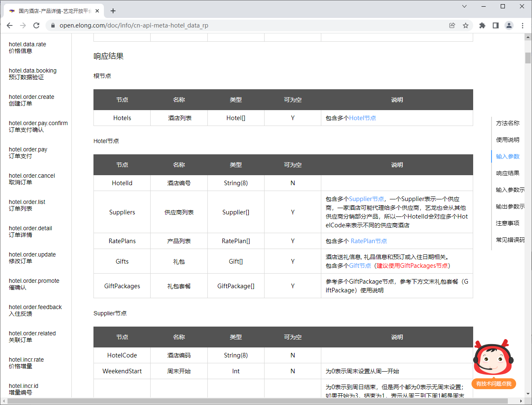Click the vertical scrollbar thumb
Viewport: 532px width, 405px height.
coord(528,58)
